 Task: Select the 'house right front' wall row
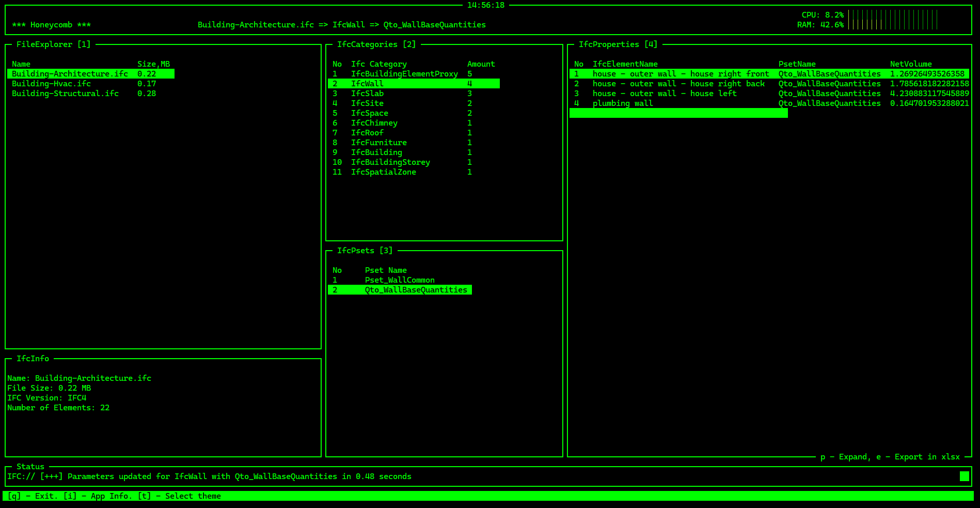769,74
